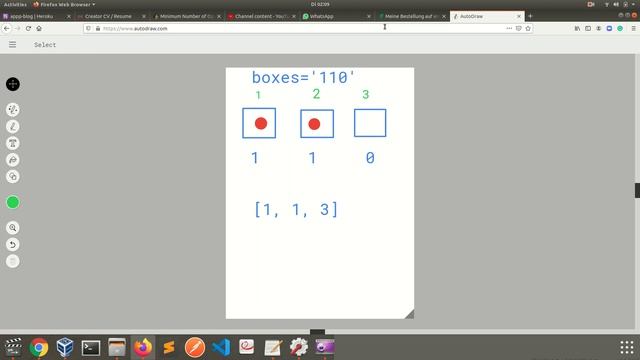The image size is (640, 360).
Task: Open the video editor clapperboard dock icon
Action: [x=13, y=348]
